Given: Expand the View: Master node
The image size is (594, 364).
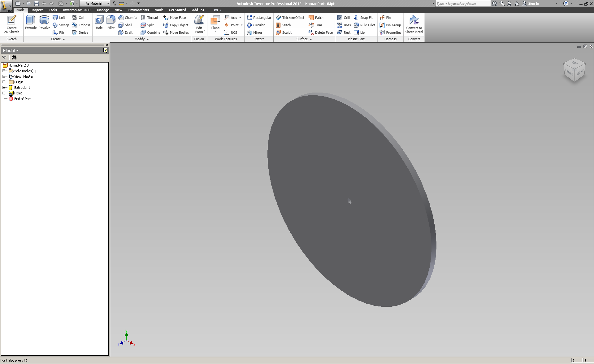Looking at the screenshot, I should [x=4, y=76].
